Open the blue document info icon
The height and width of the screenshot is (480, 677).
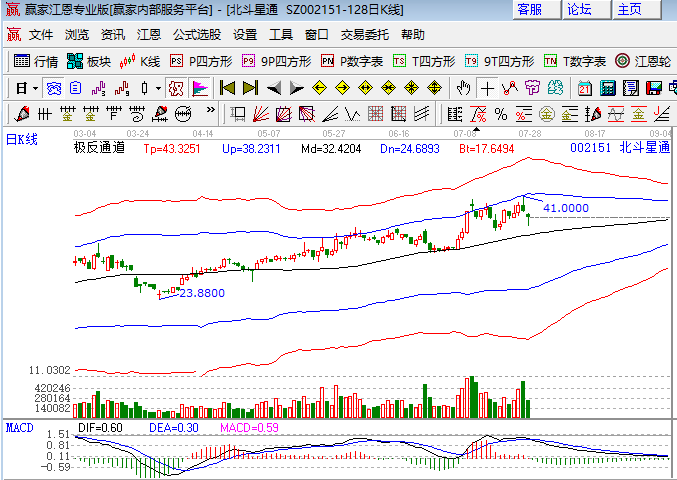[x=76, y=88]
